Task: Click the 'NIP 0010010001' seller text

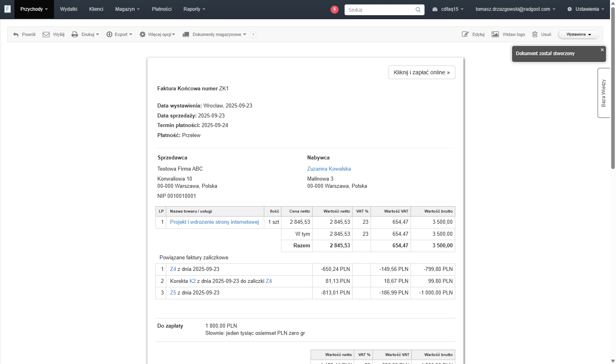Action: pyautogui.click(x=177, y=196)
